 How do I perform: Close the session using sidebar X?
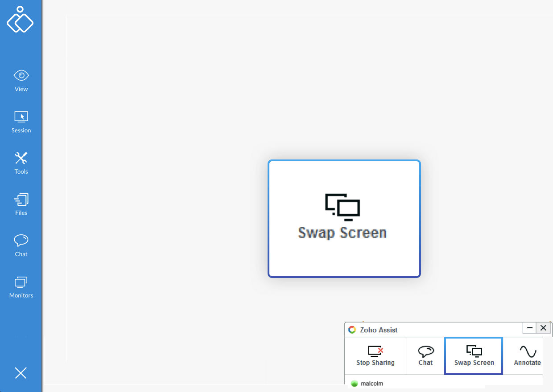(x=21, y=373)
